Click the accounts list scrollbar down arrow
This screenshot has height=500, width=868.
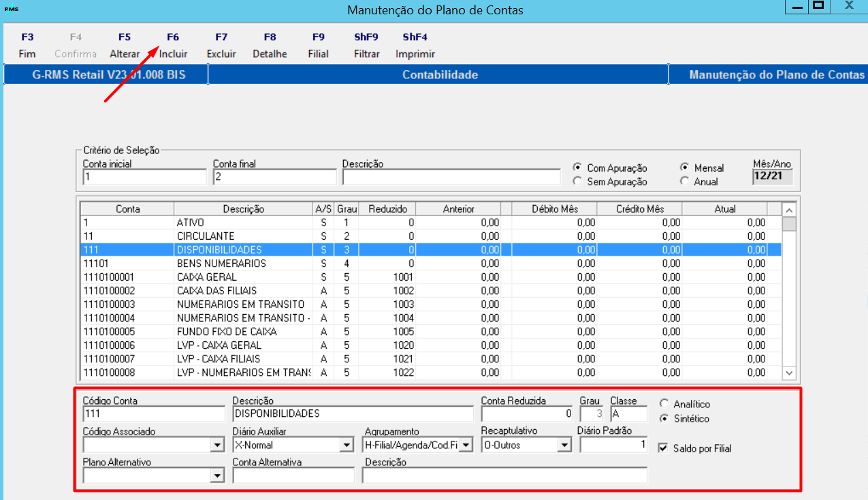tap(789, 373)
